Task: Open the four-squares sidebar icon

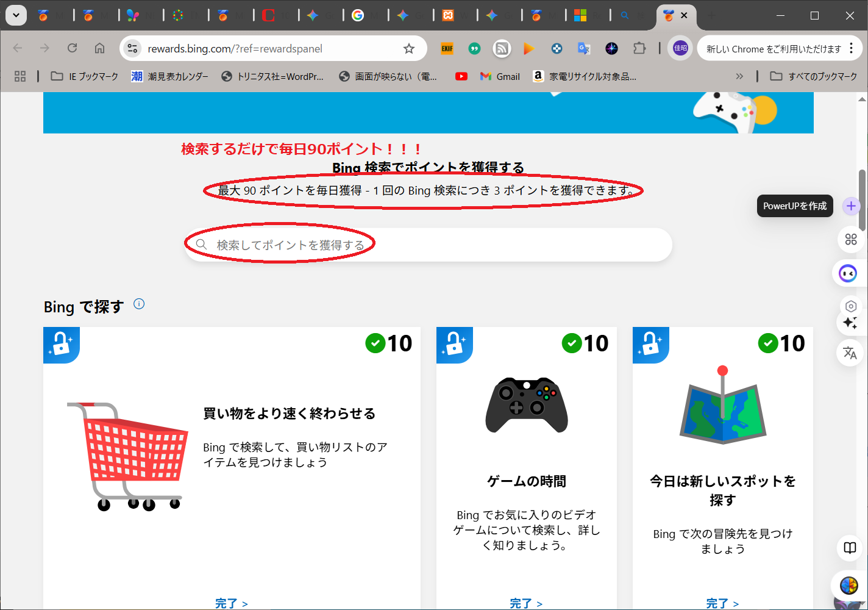Action: click(x=851, y=240)
